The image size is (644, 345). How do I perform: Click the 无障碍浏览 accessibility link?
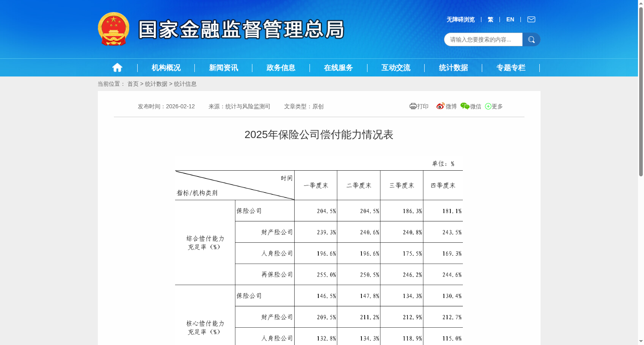pyautogui.click(x=460, y=19)
